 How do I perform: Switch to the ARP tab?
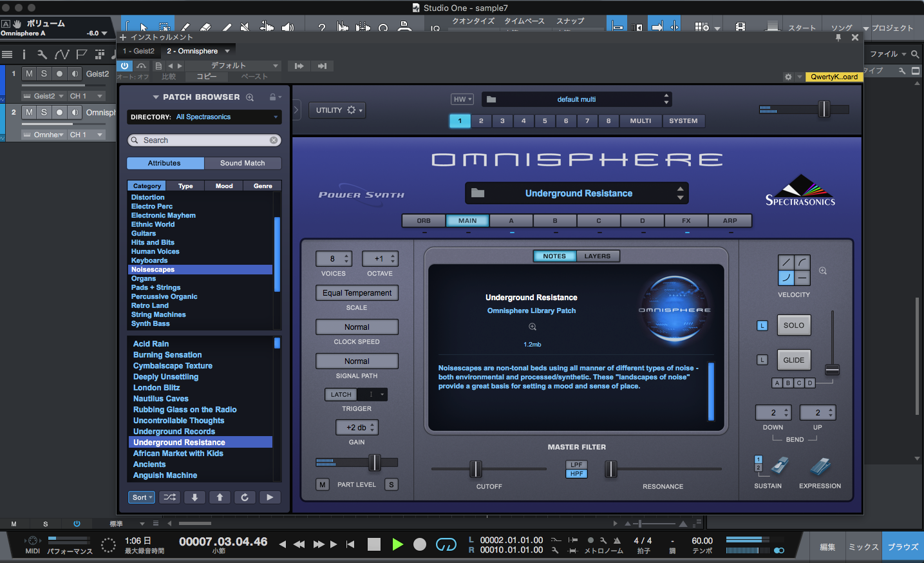(x=730, y=221)
